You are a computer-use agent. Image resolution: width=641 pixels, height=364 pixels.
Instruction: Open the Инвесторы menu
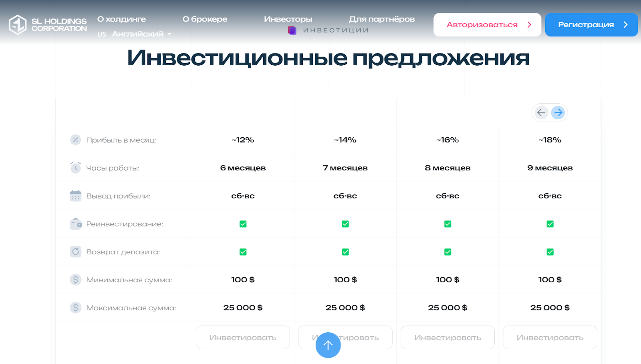[x=288, y=19]
